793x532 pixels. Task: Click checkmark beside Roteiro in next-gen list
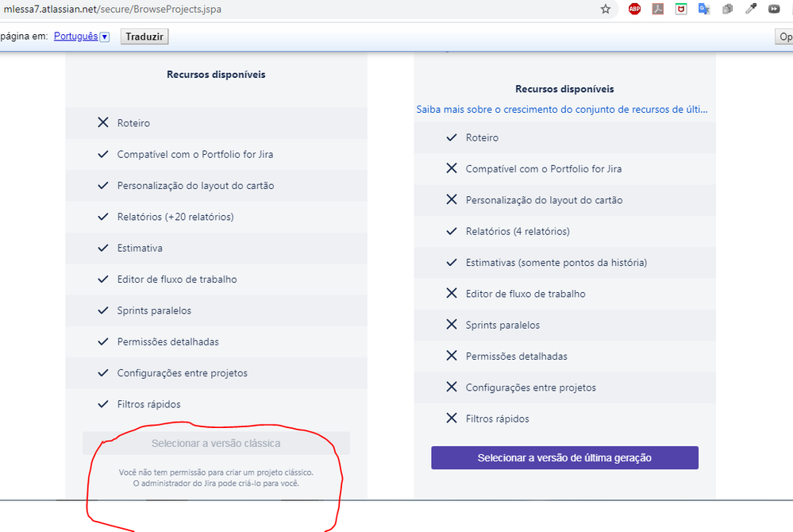tap(452, 137)
